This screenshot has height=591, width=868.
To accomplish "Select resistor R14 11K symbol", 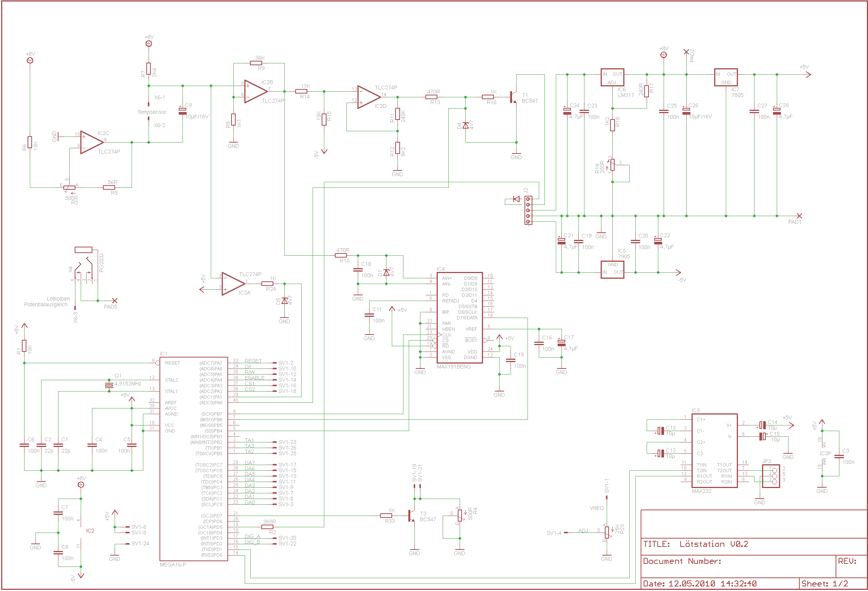I will click(301, 91).
